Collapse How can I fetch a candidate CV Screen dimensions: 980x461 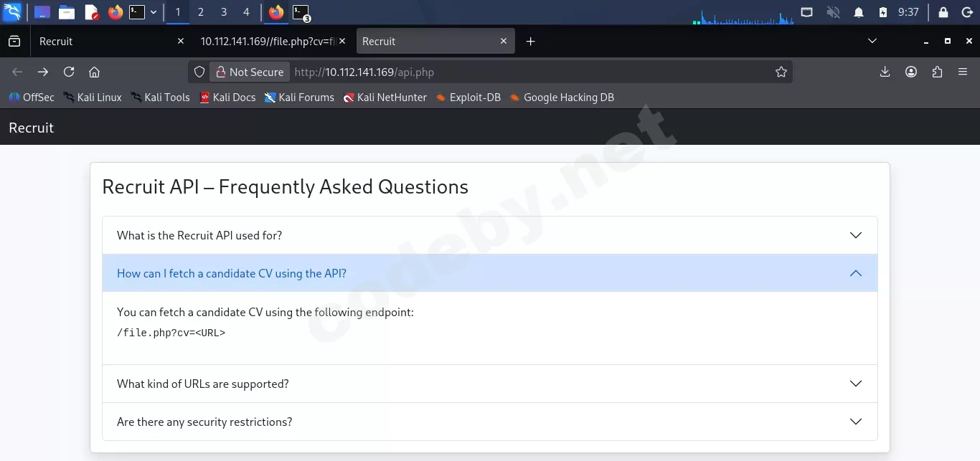(x=490, y=273)
